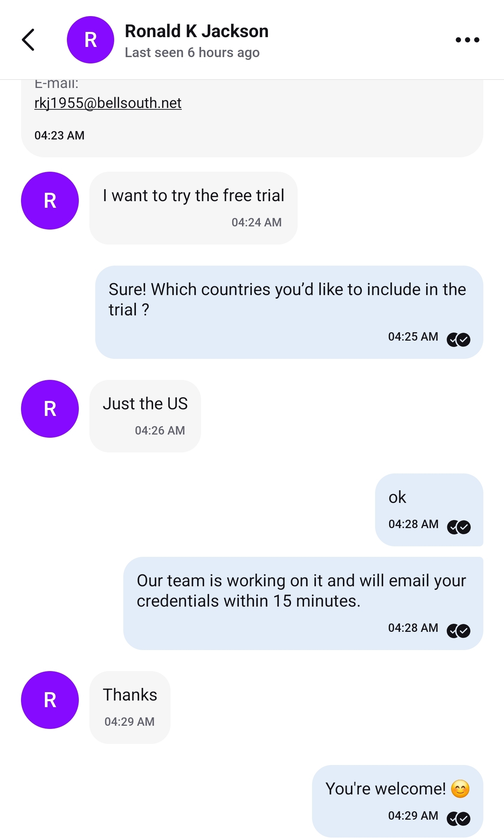This screenshot has width=504, height=840.
Task: Open the rkj1955@bellsouth.net email link
Action: [108, 103]
